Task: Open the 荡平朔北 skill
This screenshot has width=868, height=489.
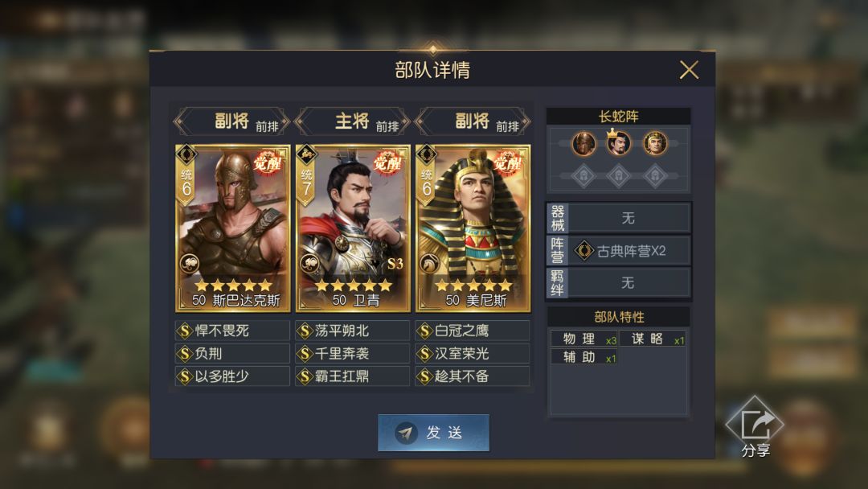Action: [x=353, y=331]
